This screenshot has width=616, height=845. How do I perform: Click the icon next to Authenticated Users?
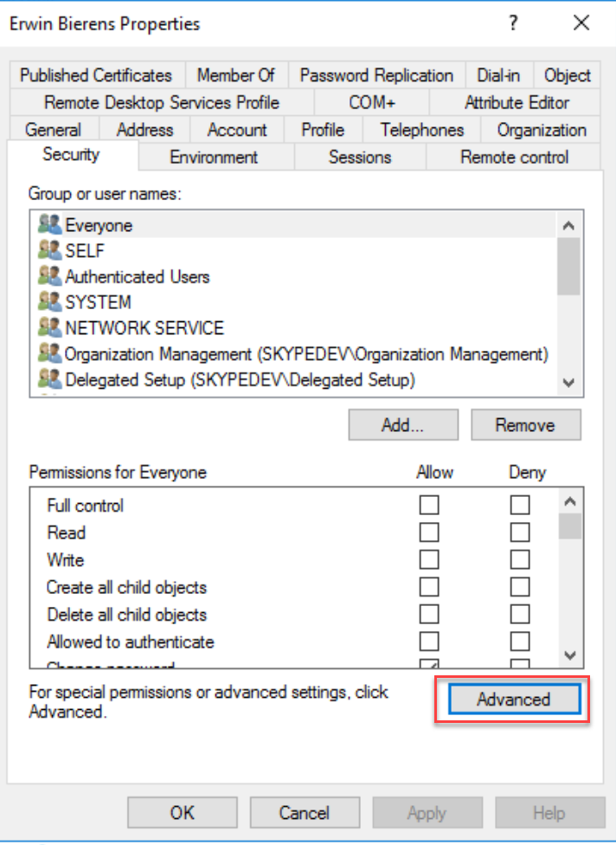click(x=50, y=277)
